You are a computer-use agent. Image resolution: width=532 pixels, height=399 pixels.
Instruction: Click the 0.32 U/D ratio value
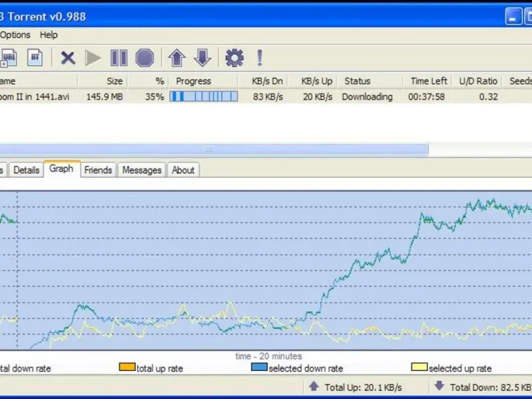(489, 97)
